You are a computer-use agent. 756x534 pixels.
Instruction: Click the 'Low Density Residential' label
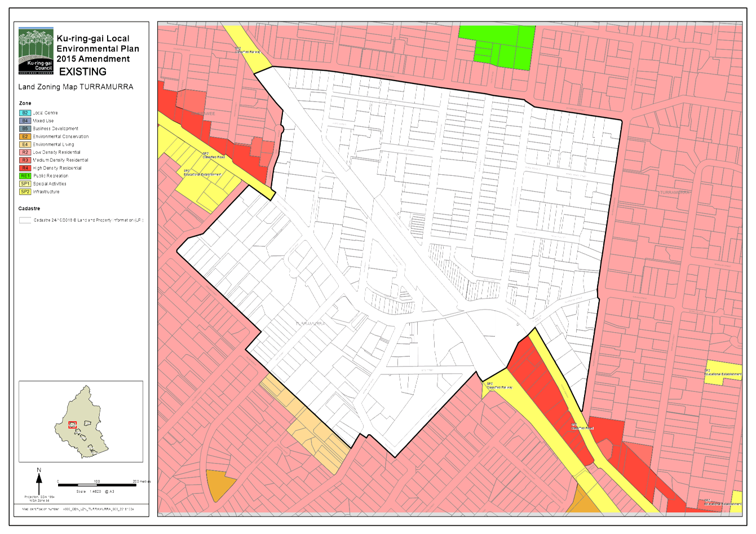point(56,152)
